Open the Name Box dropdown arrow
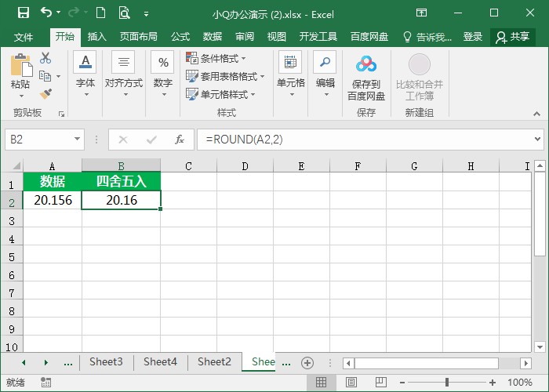The image size is (549, 392). click(x=77, y=140)
